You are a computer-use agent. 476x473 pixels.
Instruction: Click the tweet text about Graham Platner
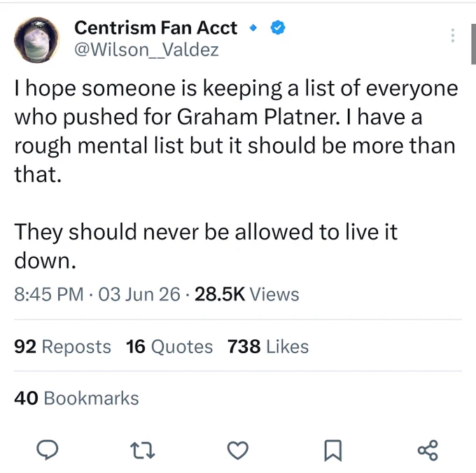pyautogui.click(x=236, y=174)
